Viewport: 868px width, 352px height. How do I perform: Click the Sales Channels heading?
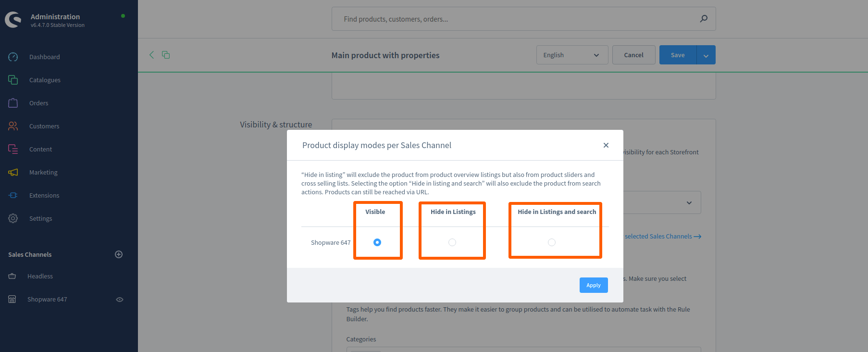pyautogui.click(x=30, y=254)
